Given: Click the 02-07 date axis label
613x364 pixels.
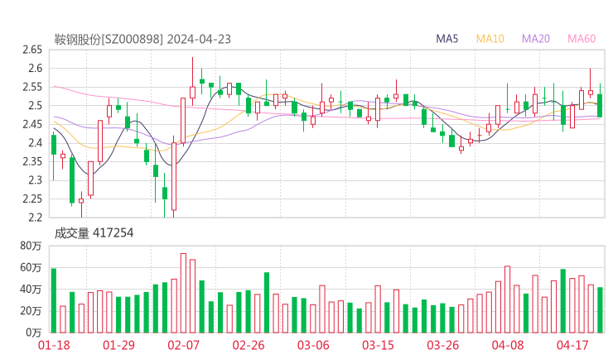Looking at the screenshot, I should [x=183, y=345].
